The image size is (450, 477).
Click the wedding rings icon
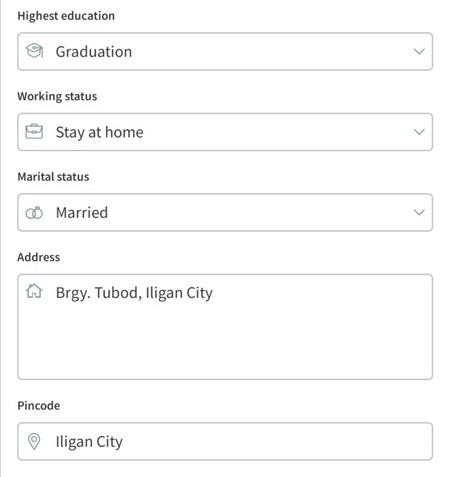(x=34, y=212)
